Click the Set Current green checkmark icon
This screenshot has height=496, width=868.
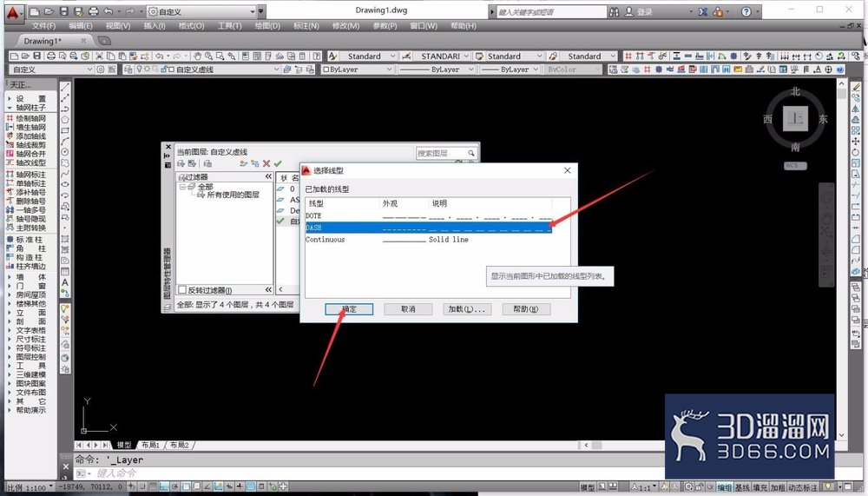point(278,163)
